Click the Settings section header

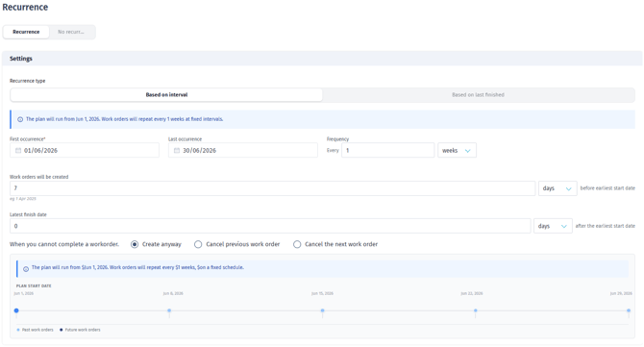coord(322,59)
